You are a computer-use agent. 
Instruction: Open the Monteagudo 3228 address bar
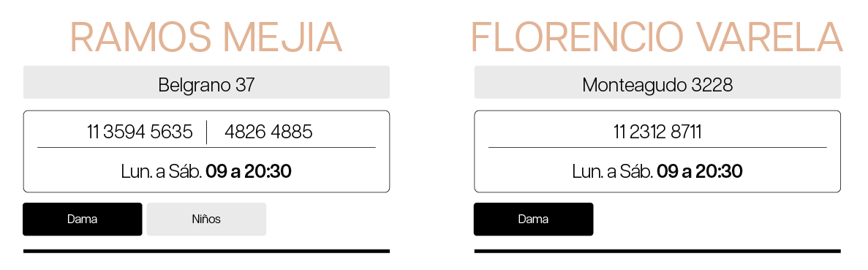click(657, 82)
